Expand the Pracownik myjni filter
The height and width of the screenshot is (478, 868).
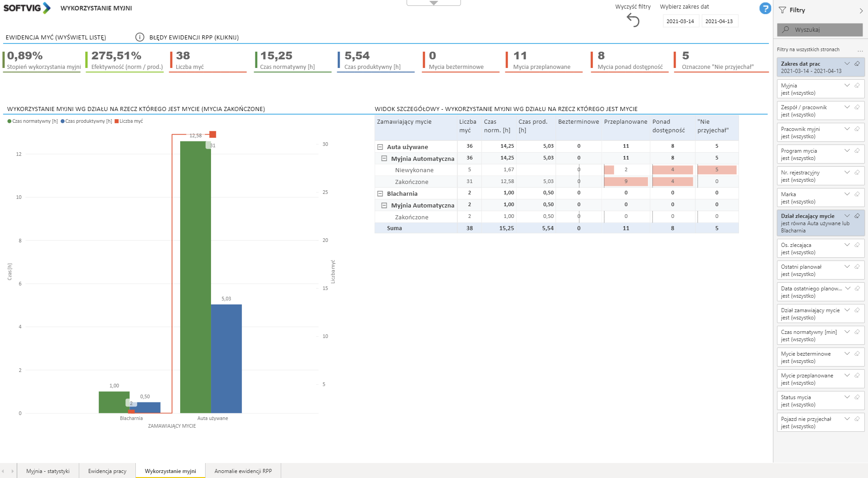click(847, 129)
